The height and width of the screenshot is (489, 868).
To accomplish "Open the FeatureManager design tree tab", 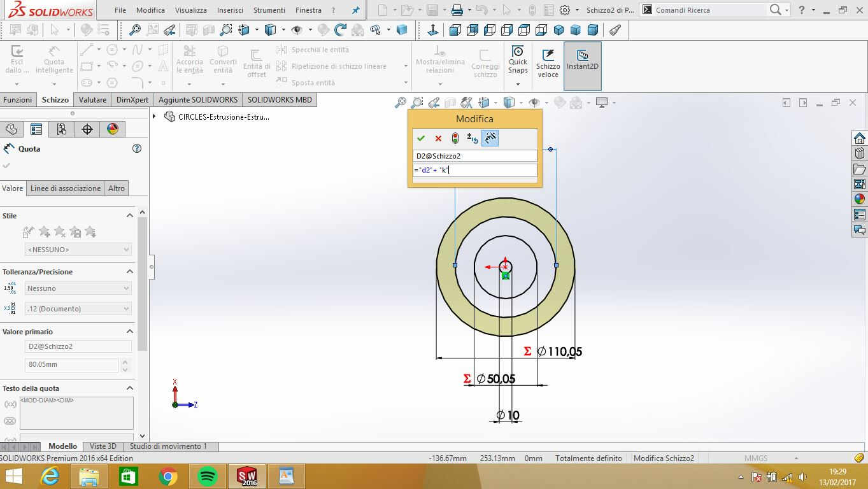I will point(11,129).
